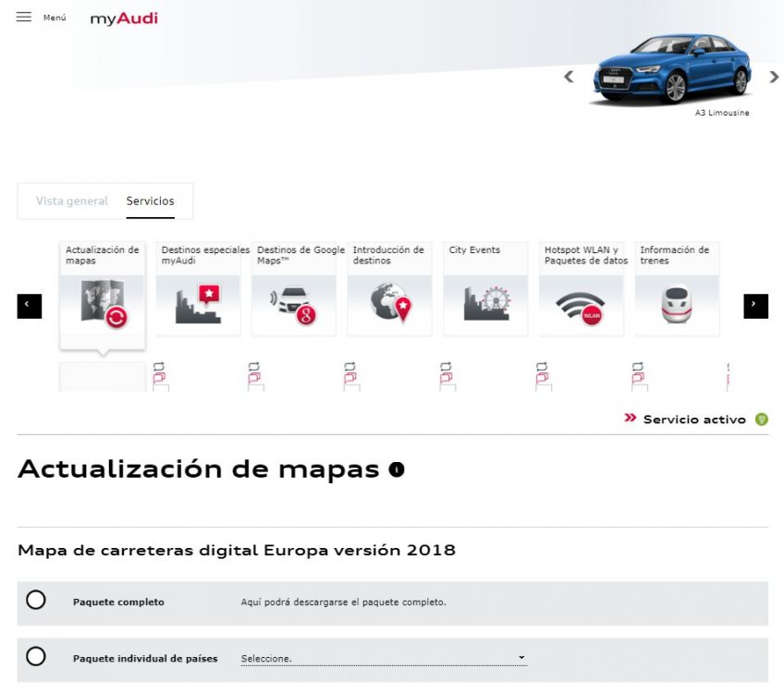Click sync icon under City Events

tap(446, 367)
